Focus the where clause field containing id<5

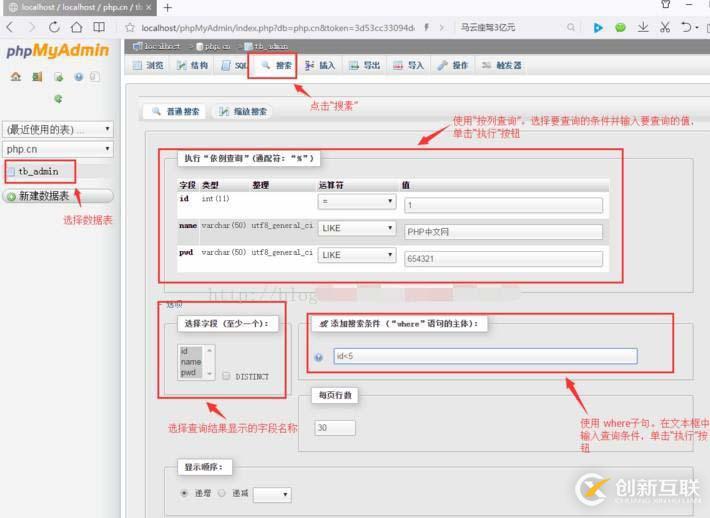pyautogui.click(x=485, y=356)
